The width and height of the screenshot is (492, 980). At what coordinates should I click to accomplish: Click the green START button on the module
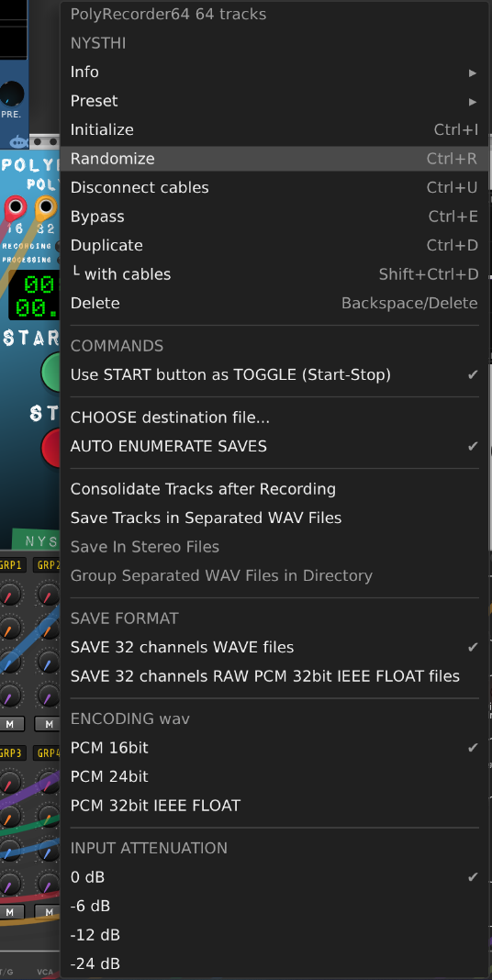pos(51,372)
